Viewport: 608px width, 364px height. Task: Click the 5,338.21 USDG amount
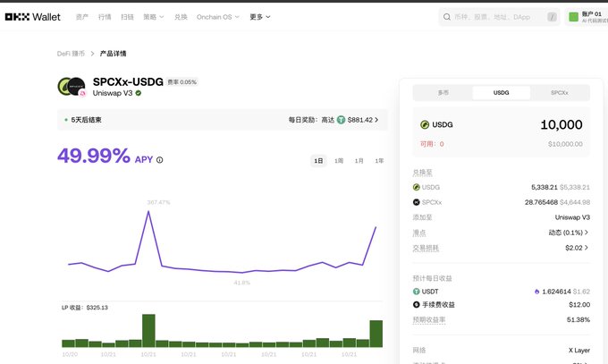pos(545,188)
